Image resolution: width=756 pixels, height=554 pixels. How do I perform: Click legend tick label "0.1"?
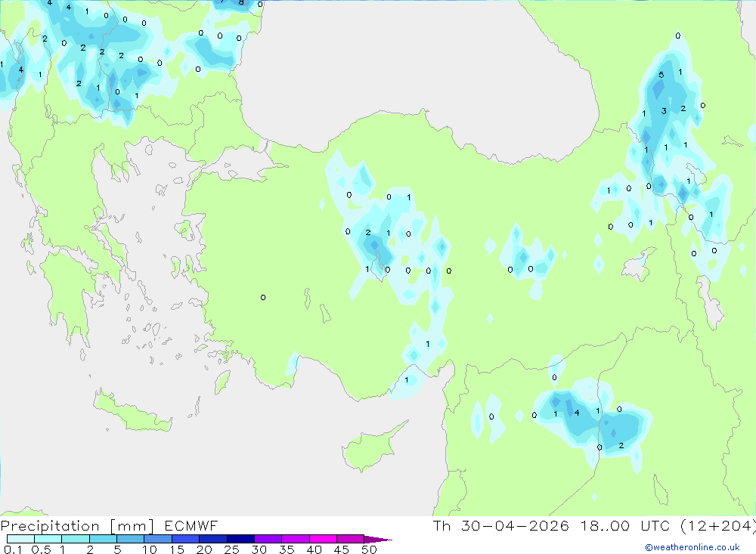coord(13,549)
